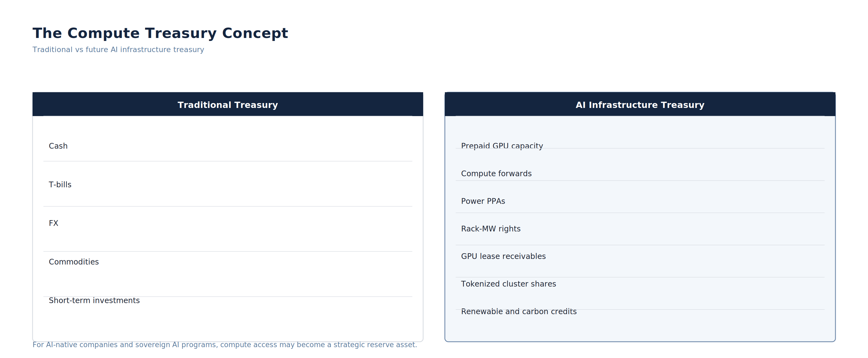Click the word Concept in the slide title
868x358 pixels.
255,33
